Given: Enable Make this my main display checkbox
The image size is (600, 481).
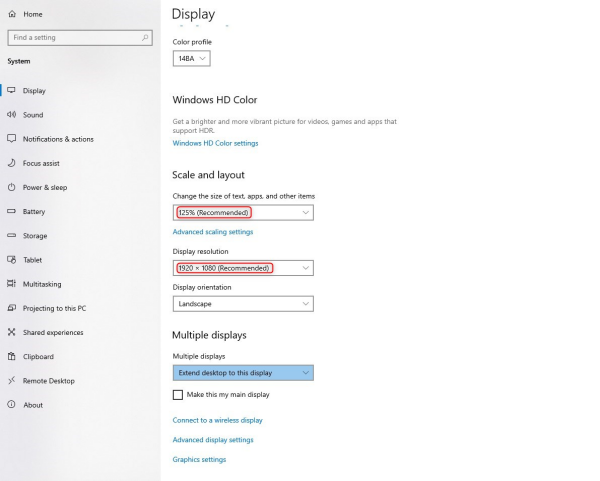Looking at the screenshot, I should 178,395.
